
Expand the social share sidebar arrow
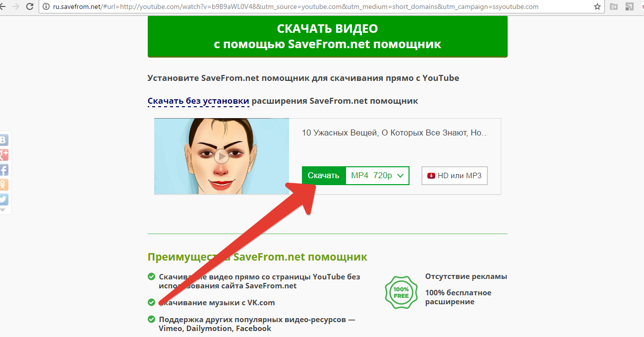point(3,210)
